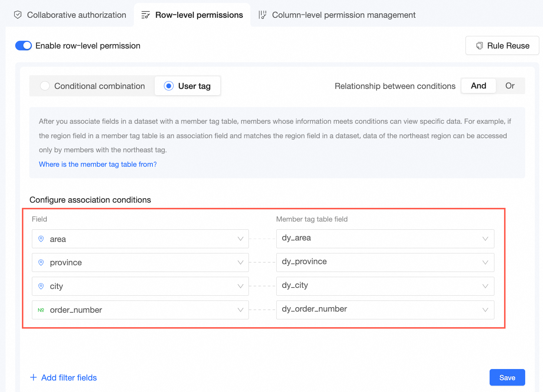Screen dimensions: 543x392
Task: Select the User tag radio button
Action: coord(169,86)
